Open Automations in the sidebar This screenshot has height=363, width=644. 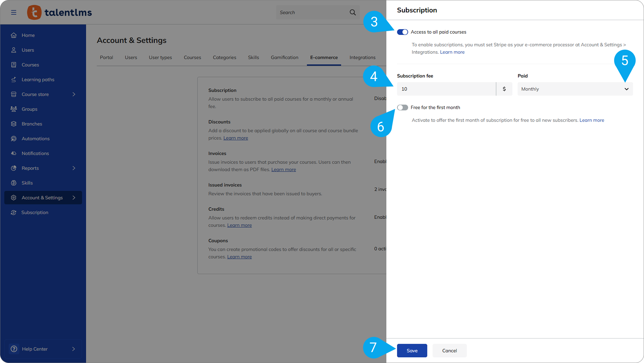(36, 139)
